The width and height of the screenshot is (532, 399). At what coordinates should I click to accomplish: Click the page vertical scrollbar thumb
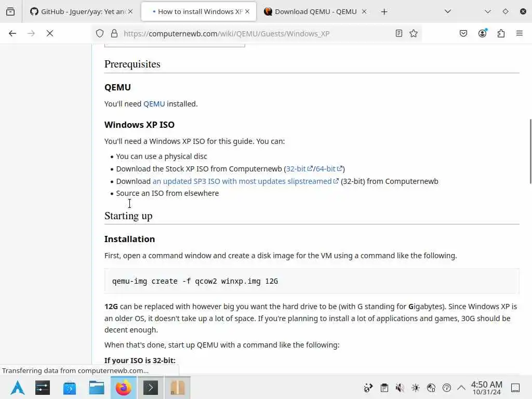[530, 151]
